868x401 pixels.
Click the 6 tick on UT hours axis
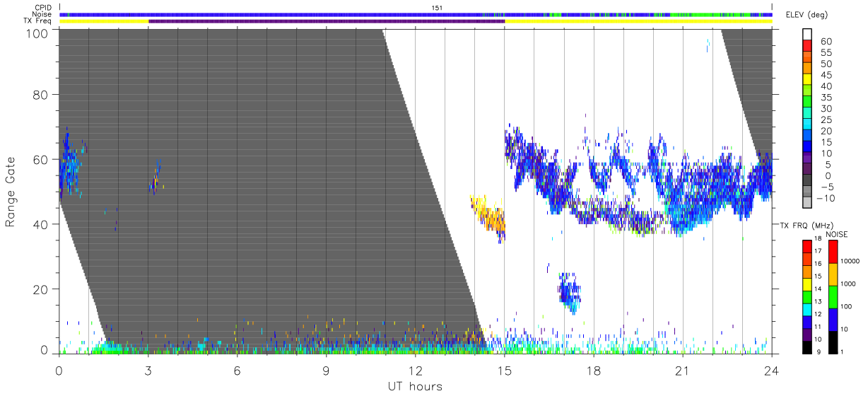(x=237, y=370)
